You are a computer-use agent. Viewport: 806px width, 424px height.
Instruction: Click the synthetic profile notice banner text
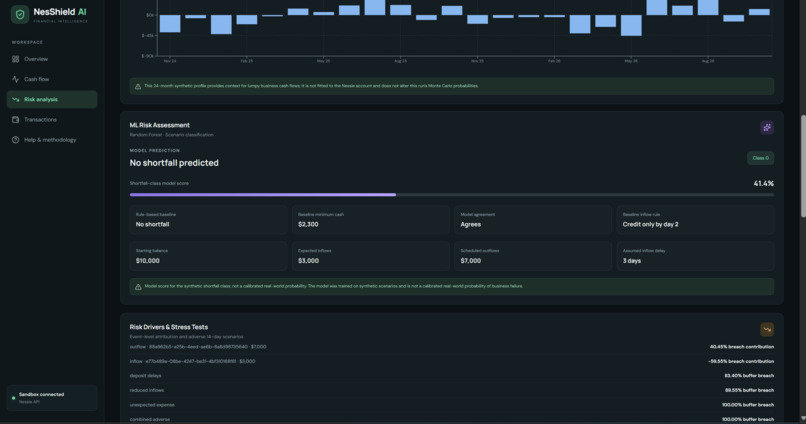coord(311,86)
